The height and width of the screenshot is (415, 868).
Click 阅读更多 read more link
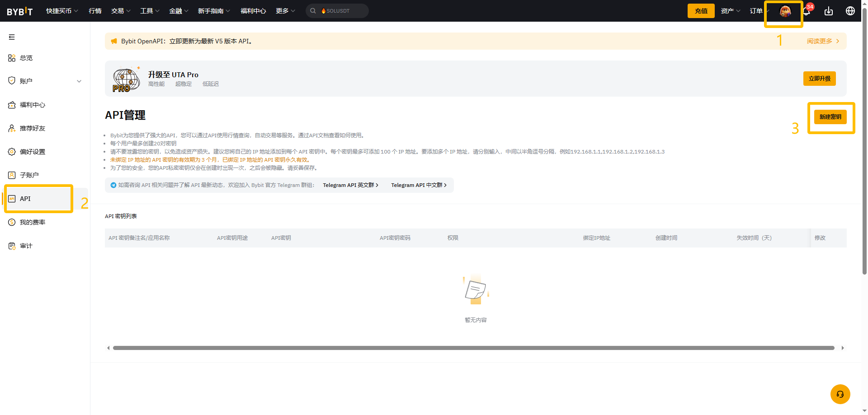[x=823, y=41]
